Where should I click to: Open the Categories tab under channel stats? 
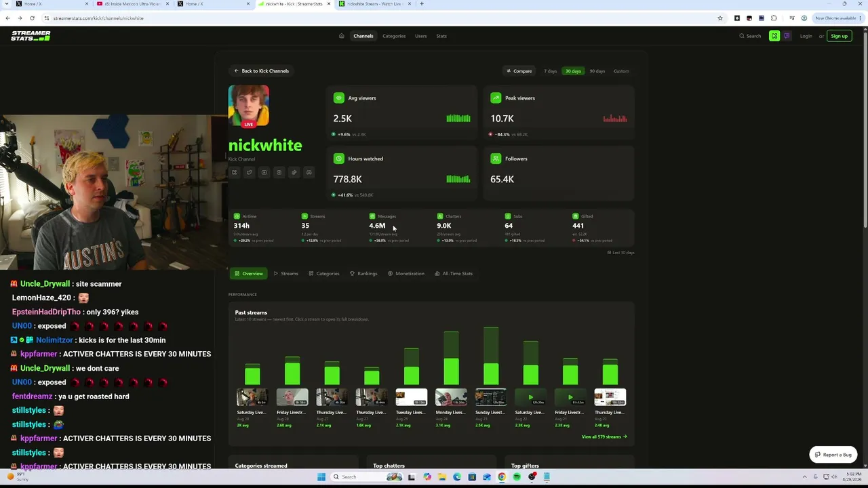tap(324, 274)
